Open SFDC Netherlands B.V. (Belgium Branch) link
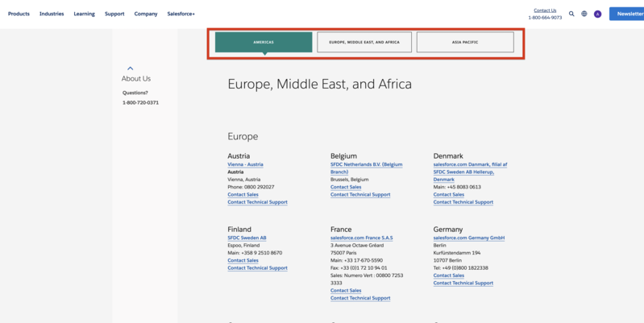This screenshot has height=323, width=644. coord(367,168)
